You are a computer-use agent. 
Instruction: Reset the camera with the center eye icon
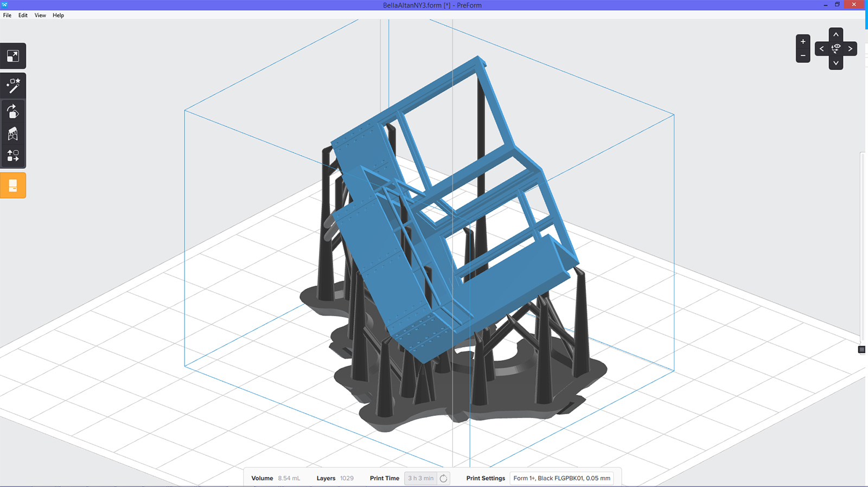click(x=836, y=49)
